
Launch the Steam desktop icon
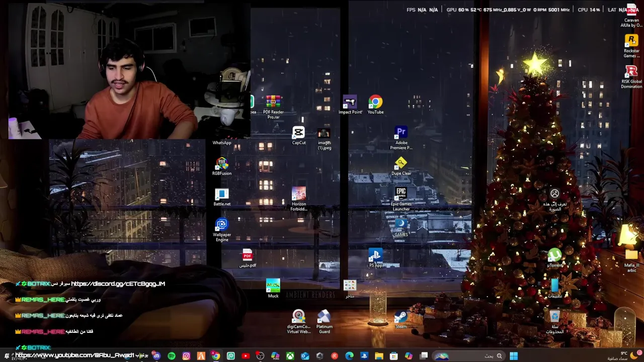[401, 320]
